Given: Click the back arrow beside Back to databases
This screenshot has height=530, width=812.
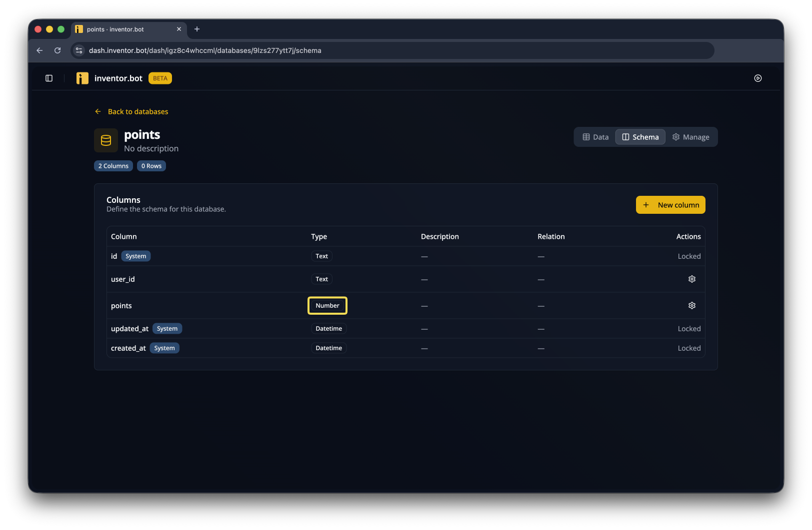Looking at the screenshot, I should click(x=98, y=112).
